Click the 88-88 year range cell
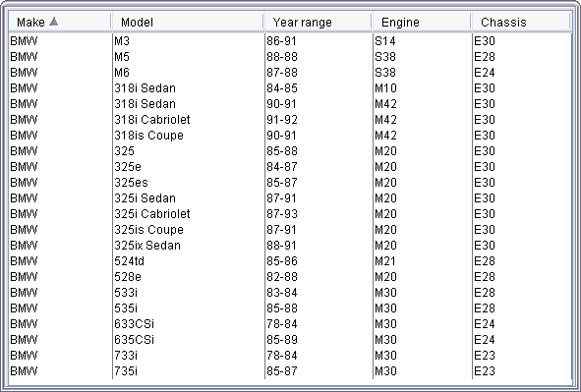The image size is (581, 392). tap(320, 57)
